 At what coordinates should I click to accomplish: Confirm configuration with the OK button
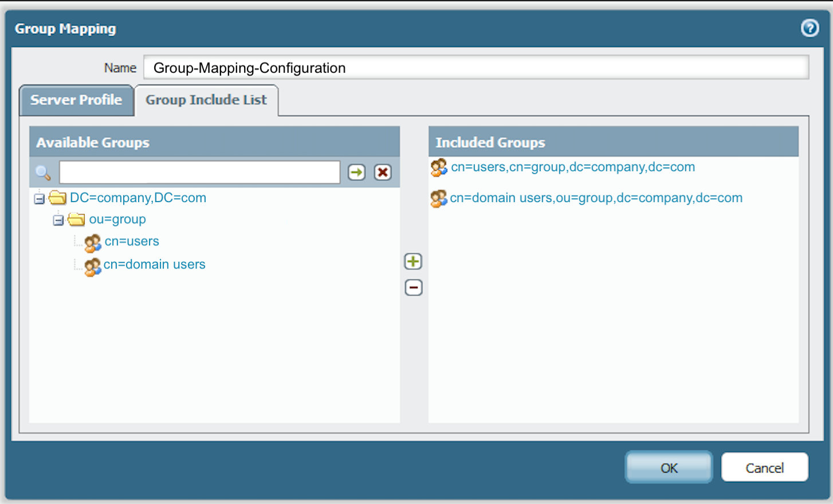[x=668, y=467]
